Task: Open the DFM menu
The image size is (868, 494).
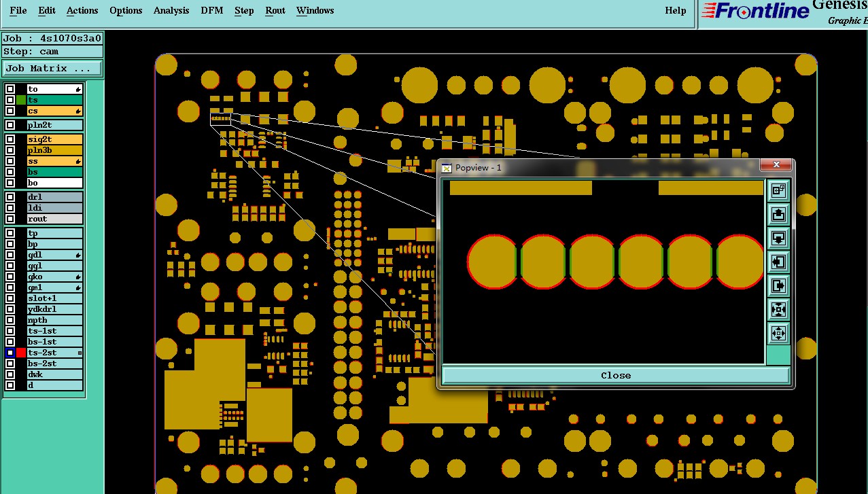Action: point(212,10)
